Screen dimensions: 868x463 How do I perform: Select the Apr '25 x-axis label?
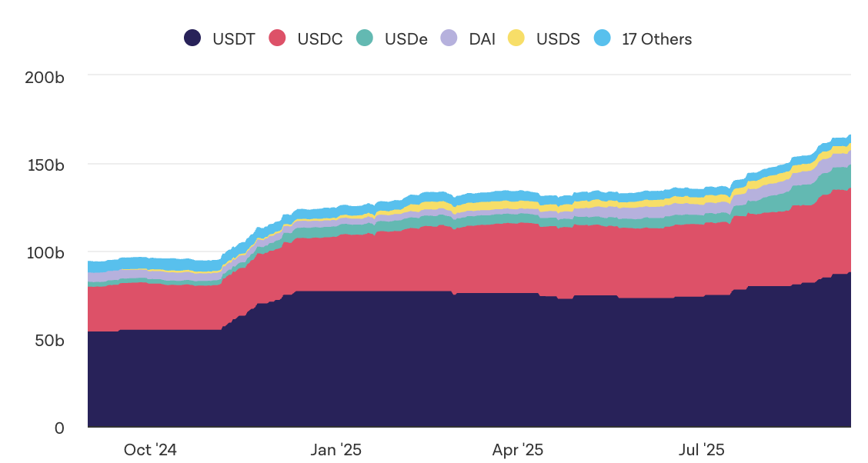pos(517,450)
